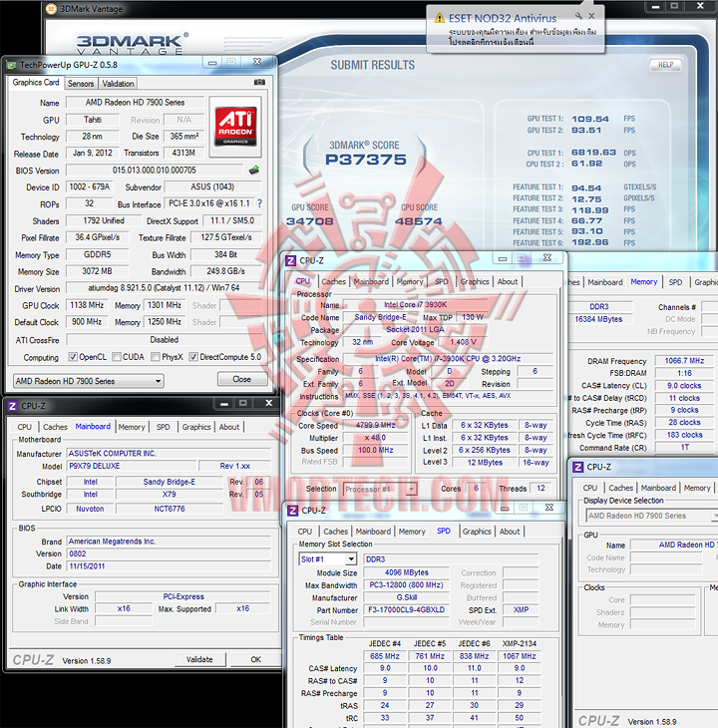Open the SPD tab in the CPU-Z processor window
This screenshot has width=718, height=728.
point(442,281)
